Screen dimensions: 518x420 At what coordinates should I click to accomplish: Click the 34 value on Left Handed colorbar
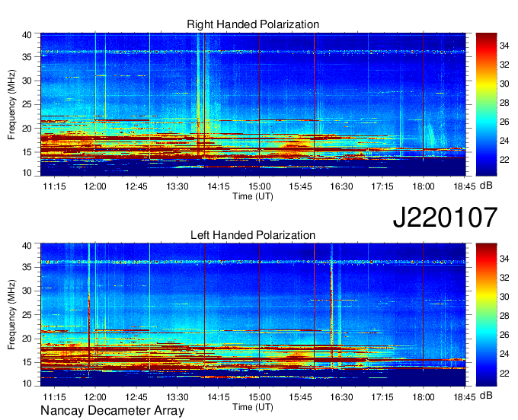coord(504,259)
